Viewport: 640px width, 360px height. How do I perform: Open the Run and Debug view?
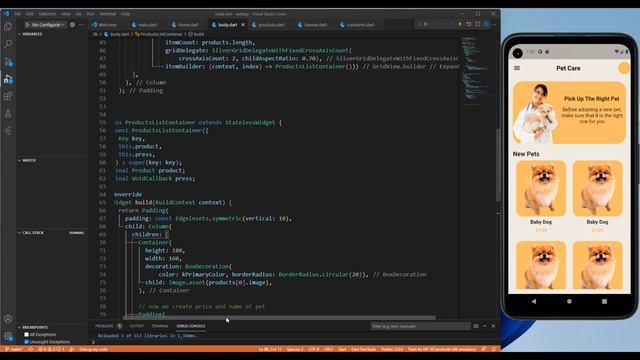click(x=8, y=78)
